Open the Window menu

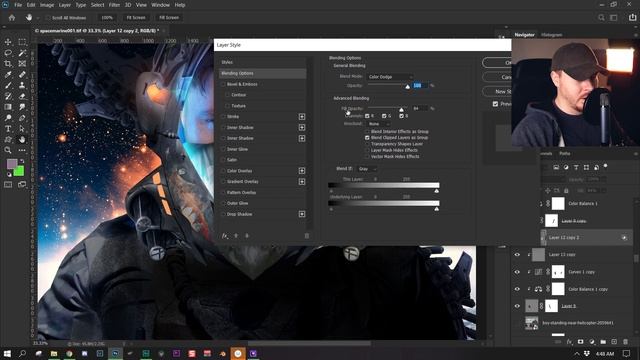coord(160,5)
